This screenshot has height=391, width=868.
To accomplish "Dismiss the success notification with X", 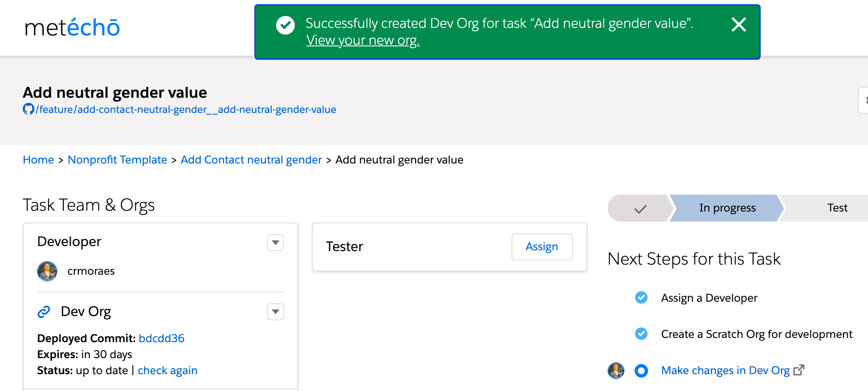I will 739,24.
